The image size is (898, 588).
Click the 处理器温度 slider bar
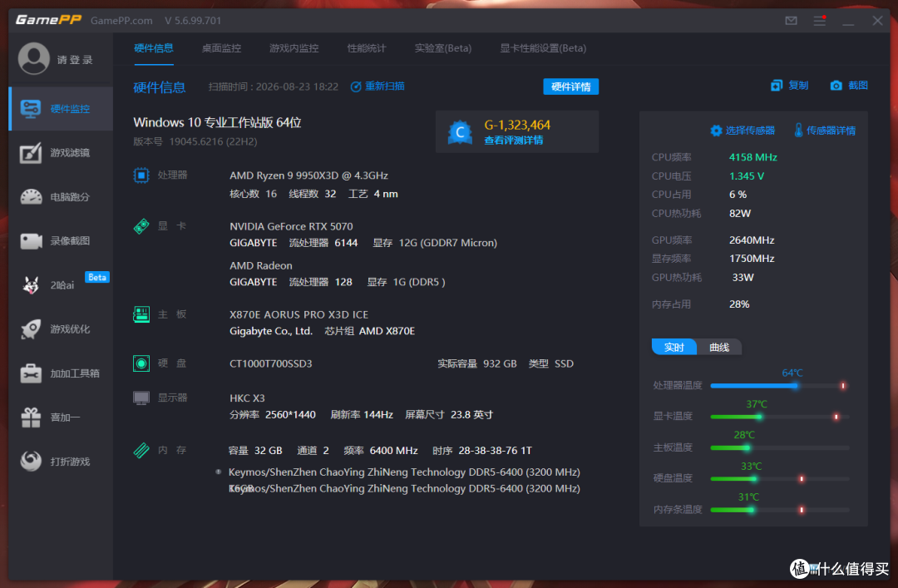pyautogui.click(x=779, y=386)
